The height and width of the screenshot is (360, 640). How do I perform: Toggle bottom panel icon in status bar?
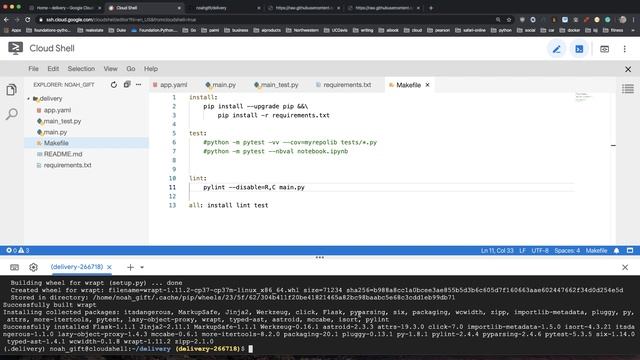[630, 251]
